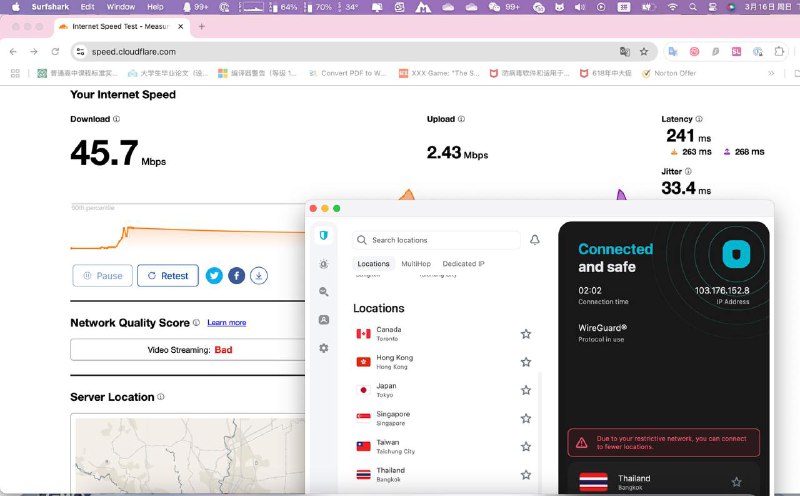Viewport: 800px width, 496px height.
Task: Favorite the Hong Kong location star
Action: [526, 362]
